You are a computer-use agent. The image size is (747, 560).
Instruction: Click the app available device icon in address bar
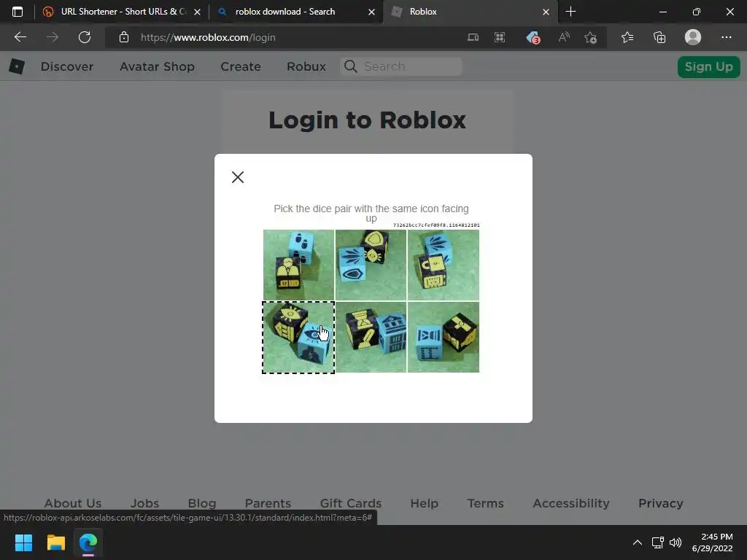click(473, 37)
